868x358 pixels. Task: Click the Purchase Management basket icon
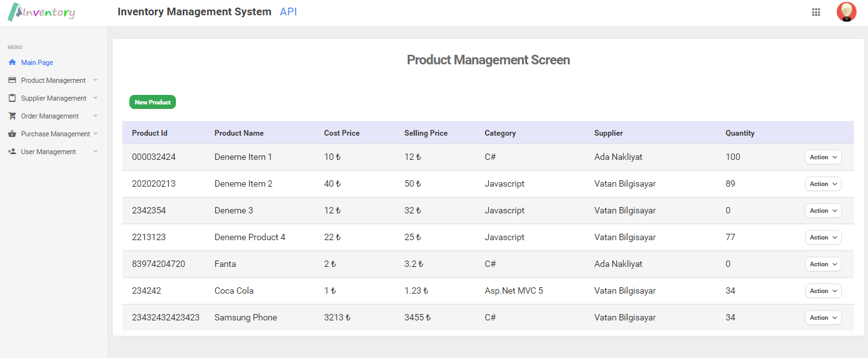[12, 134]
